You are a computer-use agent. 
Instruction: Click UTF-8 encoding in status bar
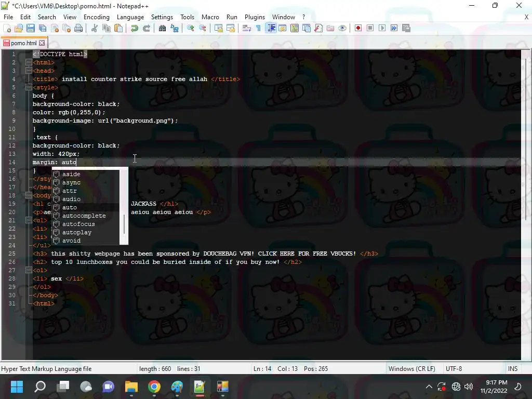[454, 369]
